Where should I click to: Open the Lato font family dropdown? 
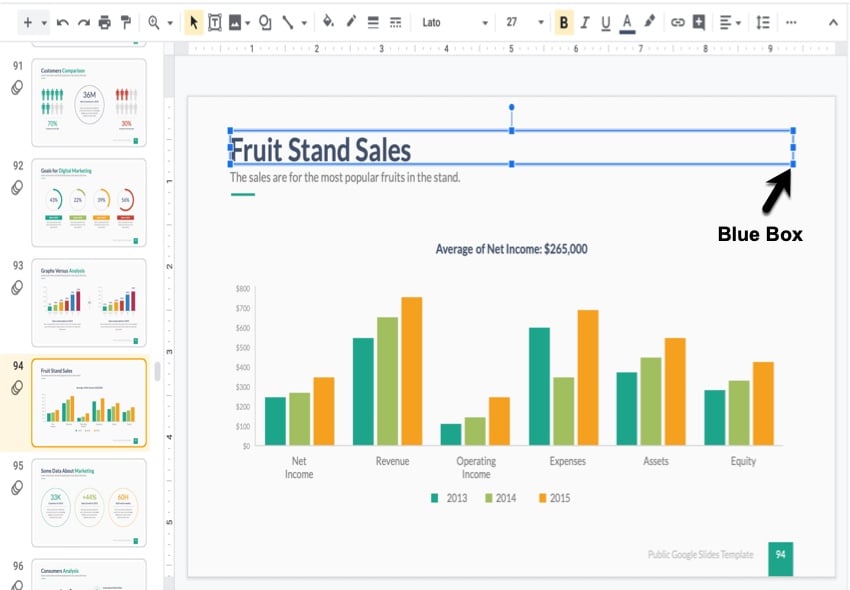tap(455, 22)
